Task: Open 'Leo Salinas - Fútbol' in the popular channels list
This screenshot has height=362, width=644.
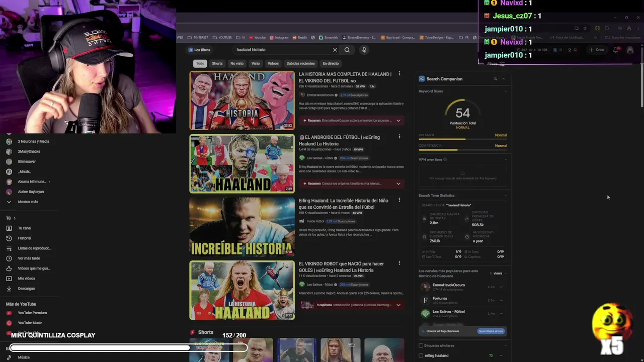Action: (449, 312)
